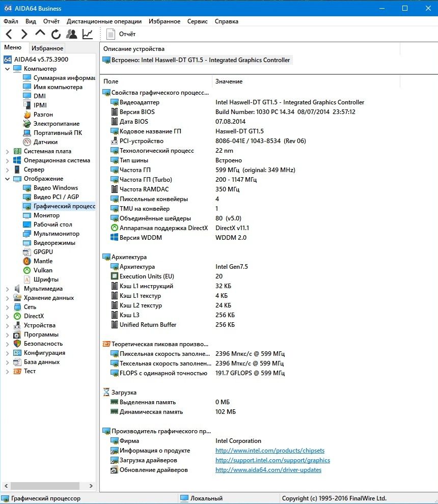
Task: Open intel.com/products/chipsets link
Action: [x=270, y=451]
